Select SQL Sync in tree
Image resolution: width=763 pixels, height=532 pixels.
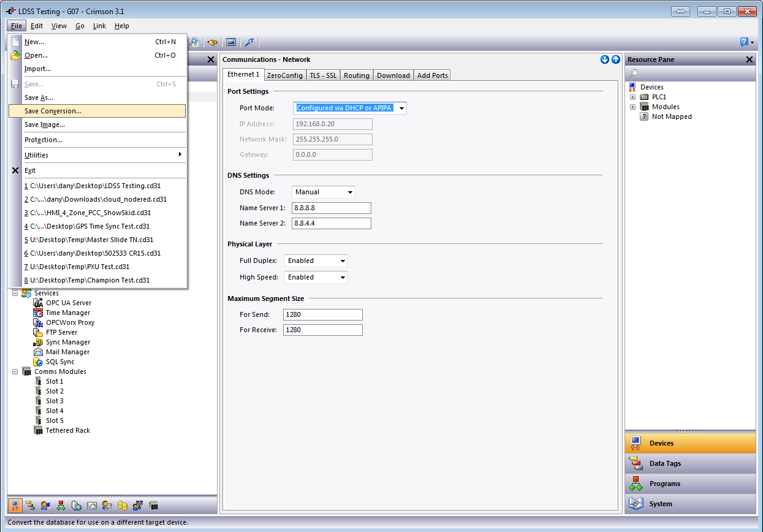tap(60, 362)
